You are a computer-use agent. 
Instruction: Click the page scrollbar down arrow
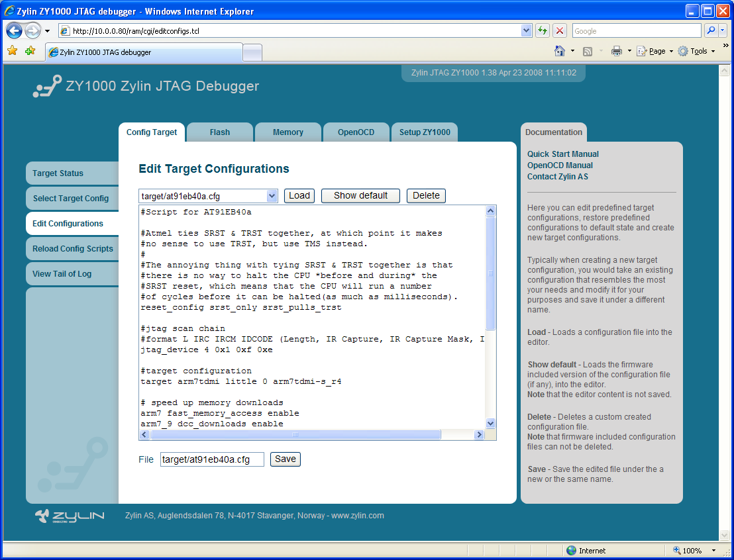point(724,535)
